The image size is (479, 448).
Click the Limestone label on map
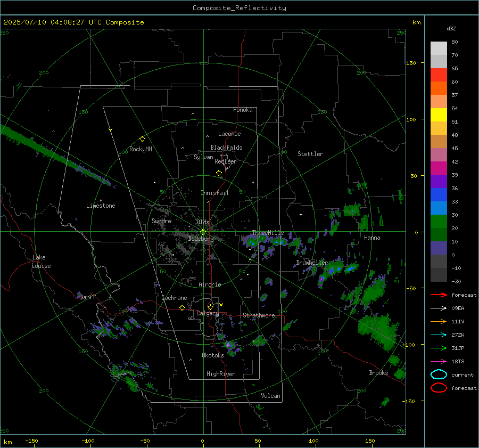(101, 206)
